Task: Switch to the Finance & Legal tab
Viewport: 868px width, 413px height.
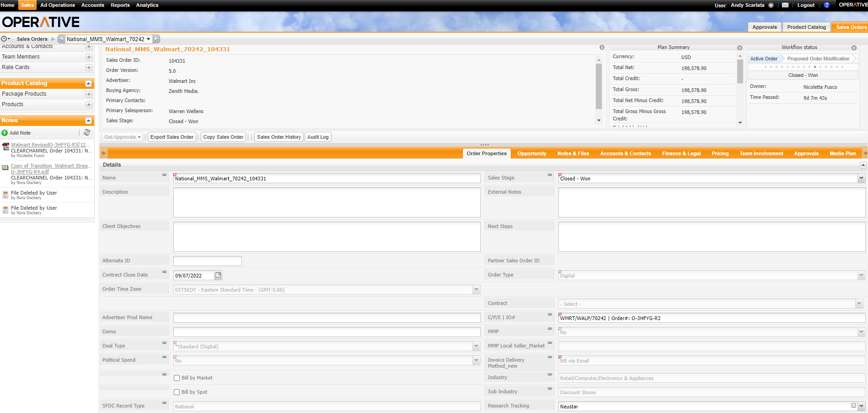Action: click(x=681, y=153)
